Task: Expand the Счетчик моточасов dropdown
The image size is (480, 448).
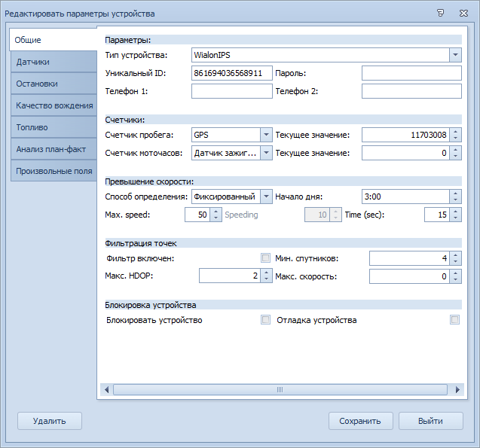Action: pos(266,153)
